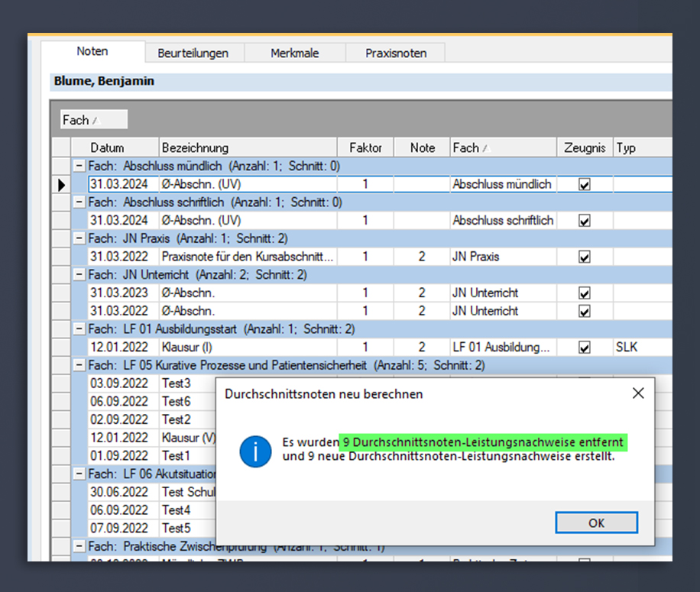
Task: Collapse the LF 01 Ausbildungsstart group
Action: coord(79,328)
